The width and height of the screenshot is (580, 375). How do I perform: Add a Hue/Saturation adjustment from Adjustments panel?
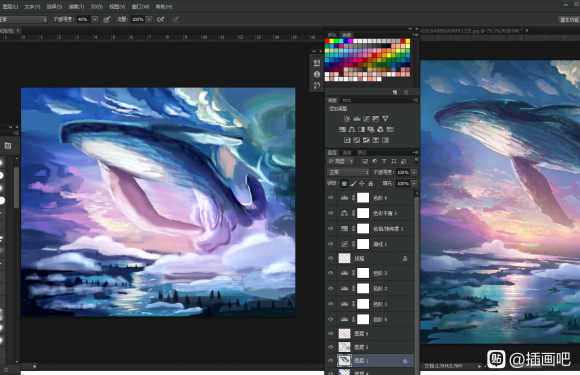[x=342, y=129]
